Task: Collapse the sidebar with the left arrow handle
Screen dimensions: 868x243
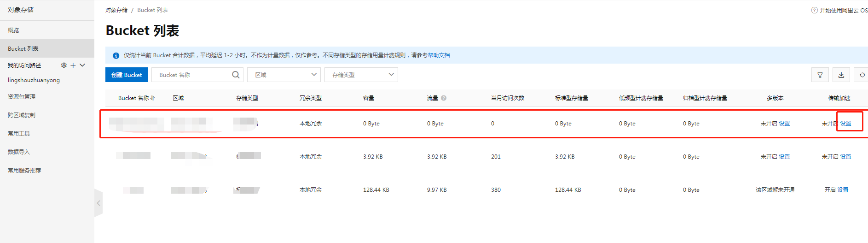Action: [x=98, y=203]
